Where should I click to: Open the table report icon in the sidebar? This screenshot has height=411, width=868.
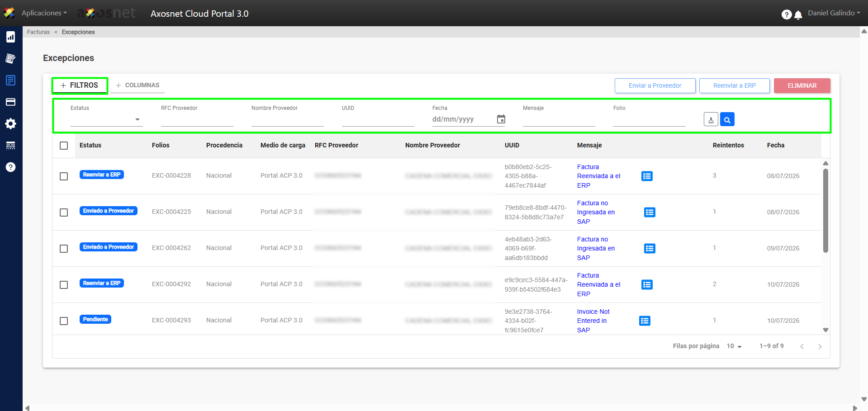[x=11, y=145]
